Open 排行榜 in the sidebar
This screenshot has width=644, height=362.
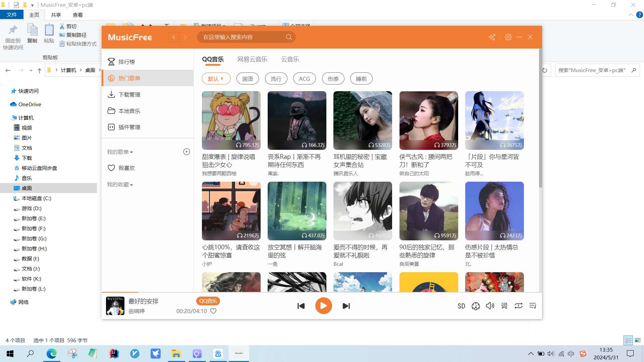(x=126, y=62)
